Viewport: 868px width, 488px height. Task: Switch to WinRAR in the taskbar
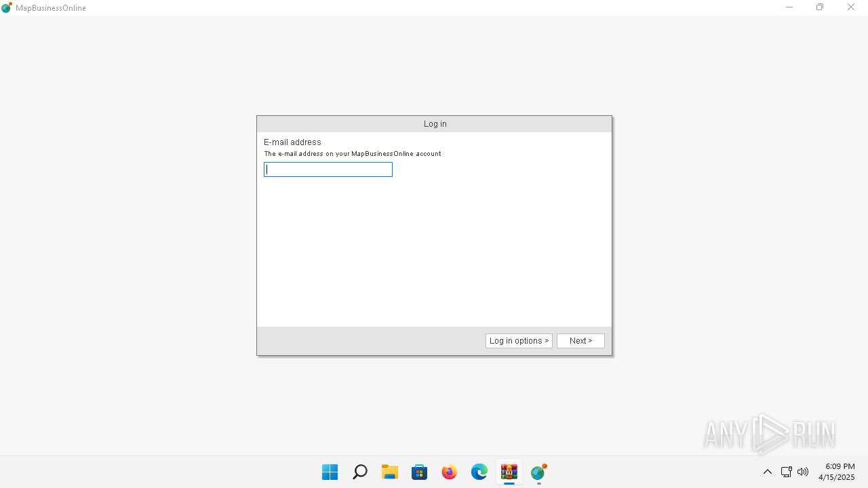coord(509,472)
